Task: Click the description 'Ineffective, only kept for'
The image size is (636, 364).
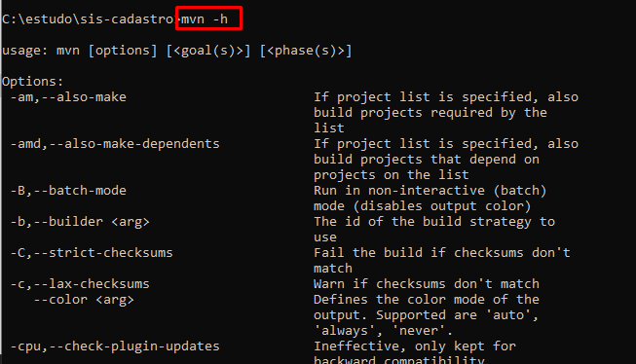Action: [415, 346]
